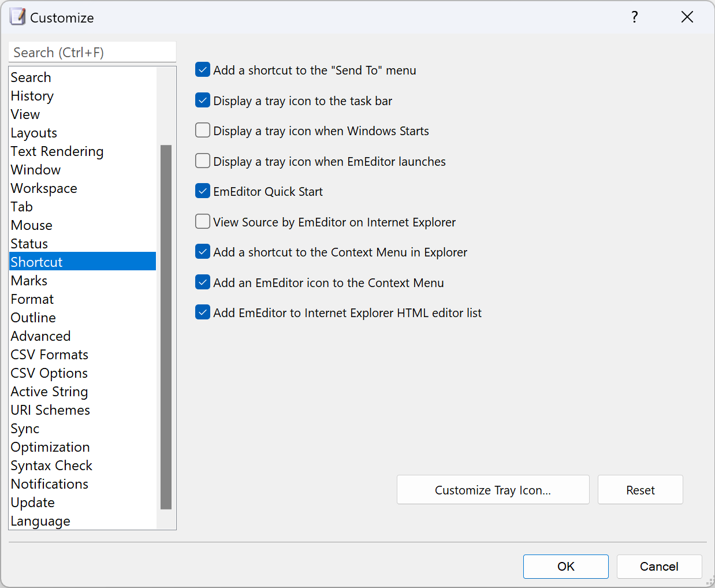The width and height of the screenshot is (715, 588).
Task: Click the Cancel button
Action: coord(659,567)
